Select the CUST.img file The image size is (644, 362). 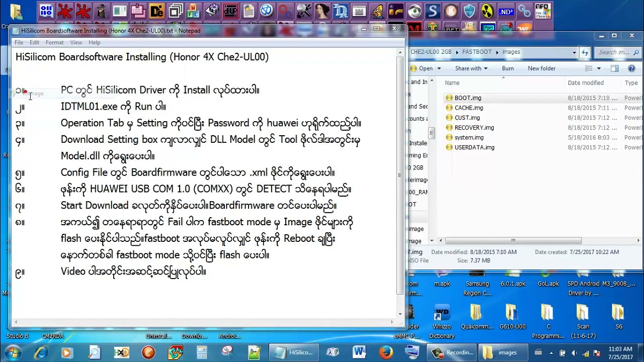coord(467,118)
